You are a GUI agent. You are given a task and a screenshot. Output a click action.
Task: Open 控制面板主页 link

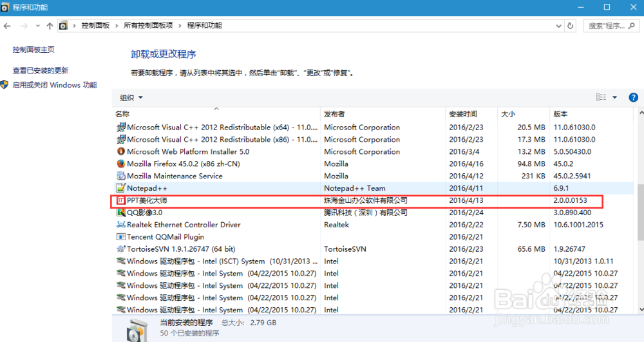pyautogui.click(x=33, y=50)
